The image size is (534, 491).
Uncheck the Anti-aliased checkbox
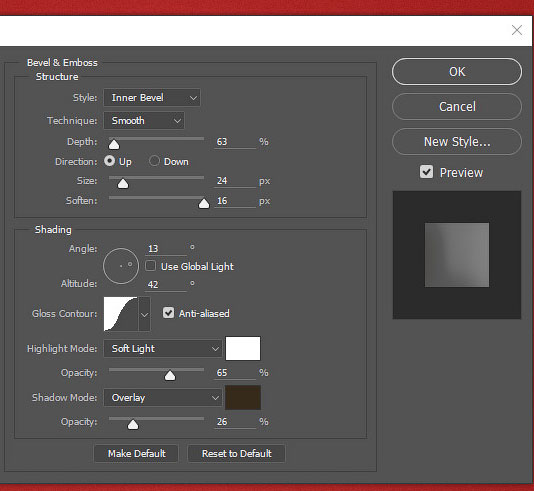(x=168, y=313)
